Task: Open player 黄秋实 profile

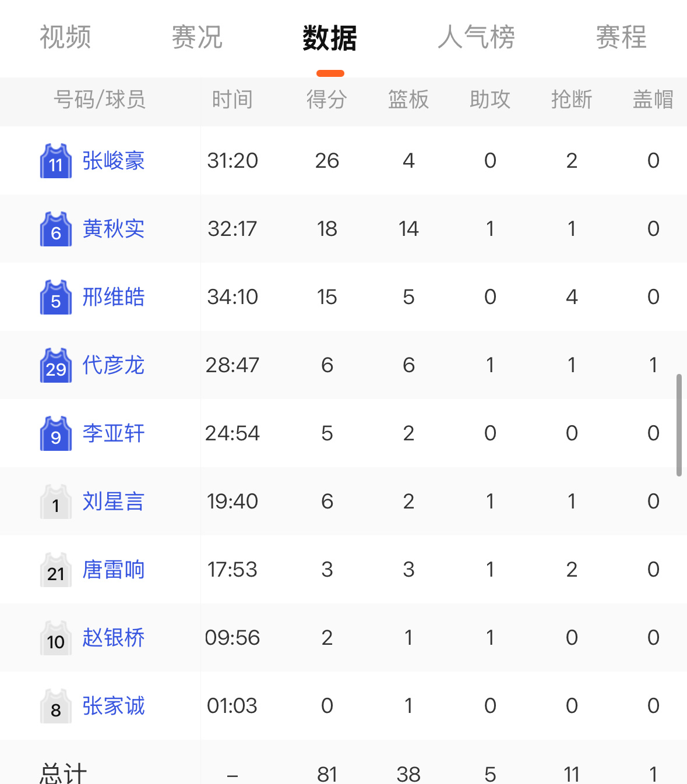Action: point(114,229)
